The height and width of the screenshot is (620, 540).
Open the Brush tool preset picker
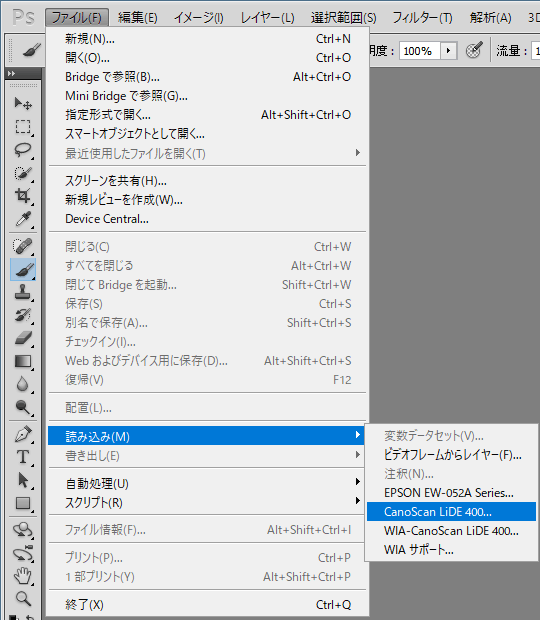(31, 50)
